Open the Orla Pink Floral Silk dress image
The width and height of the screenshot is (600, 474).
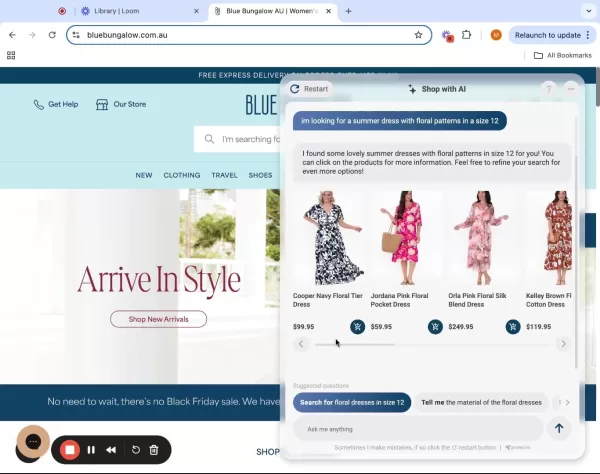click(x=484, y=238)
